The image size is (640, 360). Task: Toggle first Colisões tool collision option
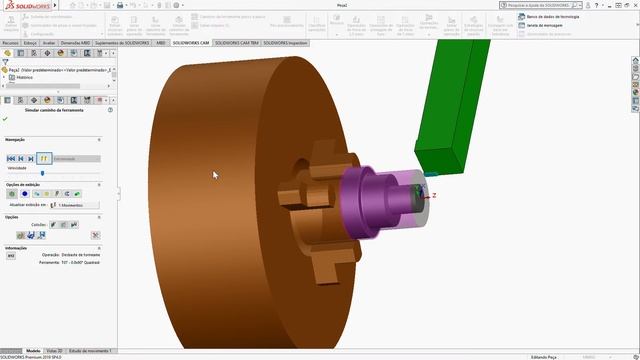point(53,224)
